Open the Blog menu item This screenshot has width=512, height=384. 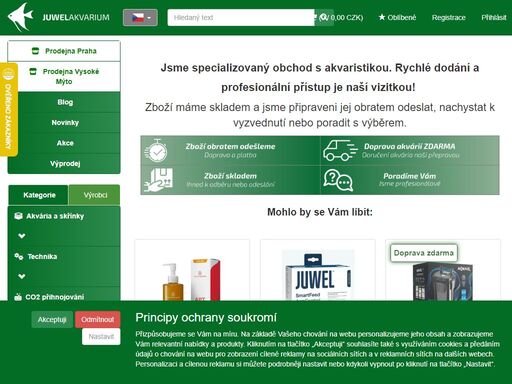tap(65, 102)
